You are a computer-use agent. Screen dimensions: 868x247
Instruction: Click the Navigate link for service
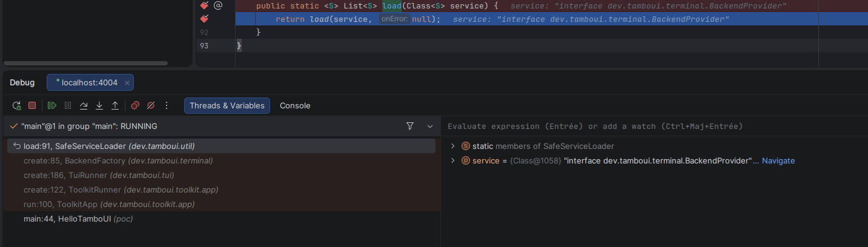[x=778, y=160]
